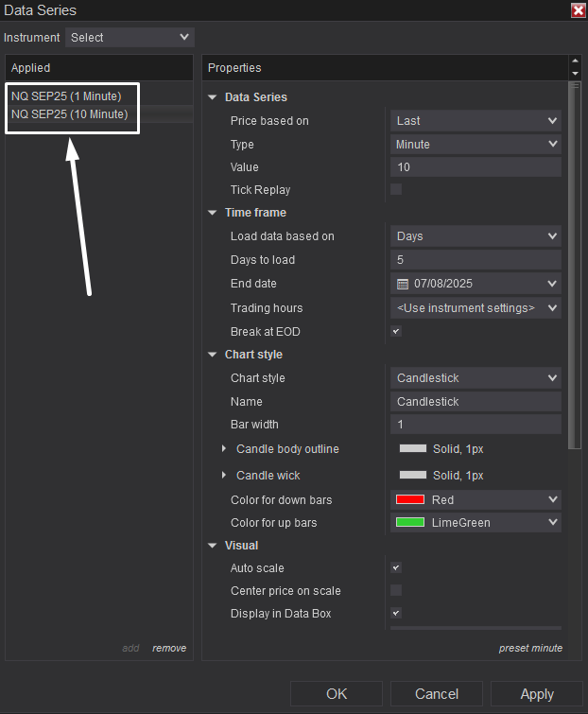Select NQ SEP25 (1 Minute) series
Screen dimensions: 588x714
tap(66, 96)
